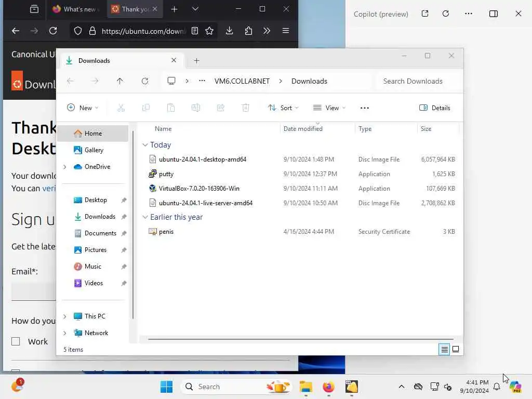This screenshot has width=532, height=399.
Task: Open Copilot more options ellipsis
Action: 469,14
